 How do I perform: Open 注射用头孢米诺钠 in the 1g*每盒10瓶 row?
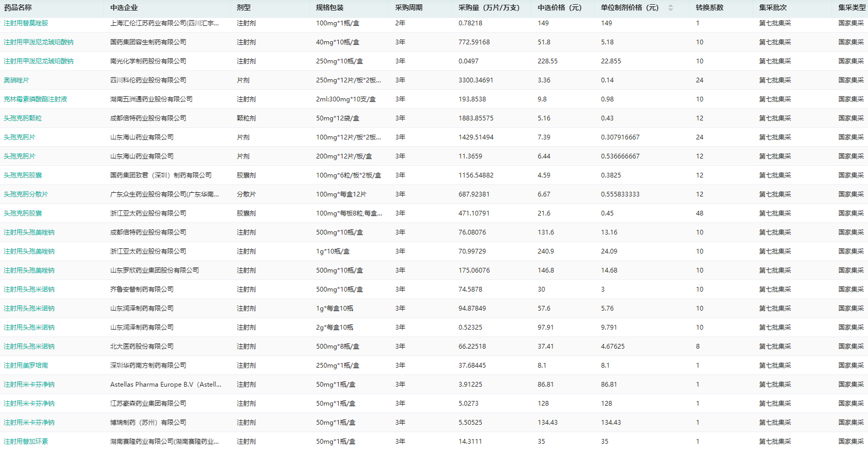coord(29,308)
